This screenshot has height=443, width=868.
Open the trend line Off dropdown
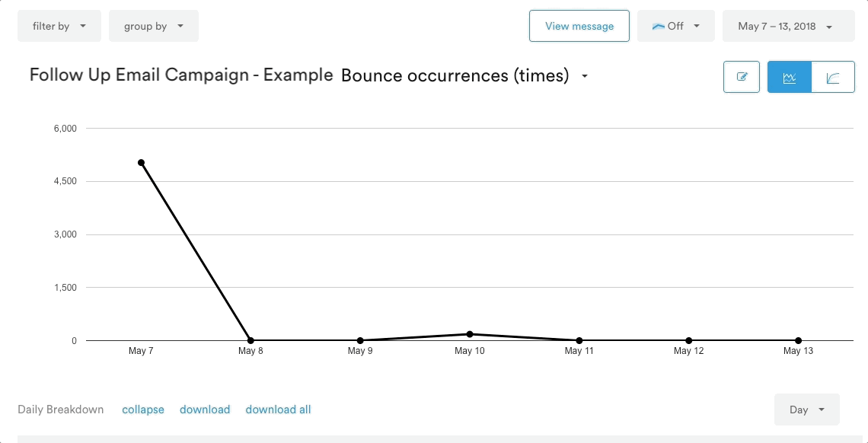pos(676,26)
